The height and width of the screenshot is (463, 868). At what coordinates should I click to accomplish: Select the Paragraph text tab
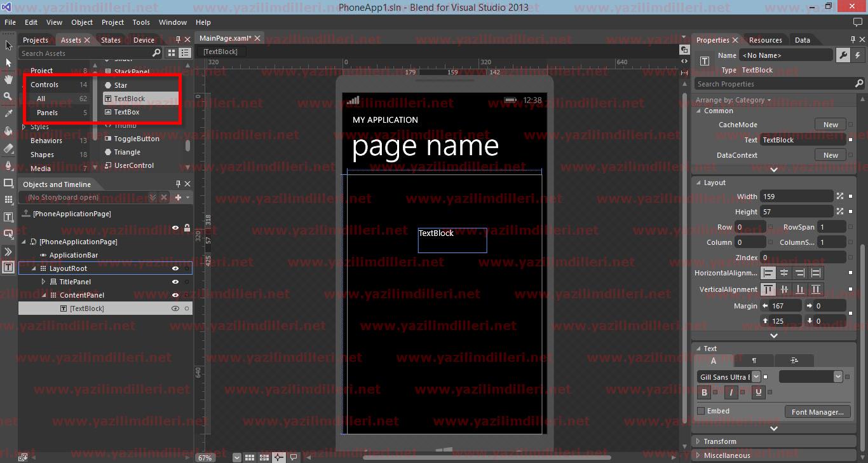754,361
